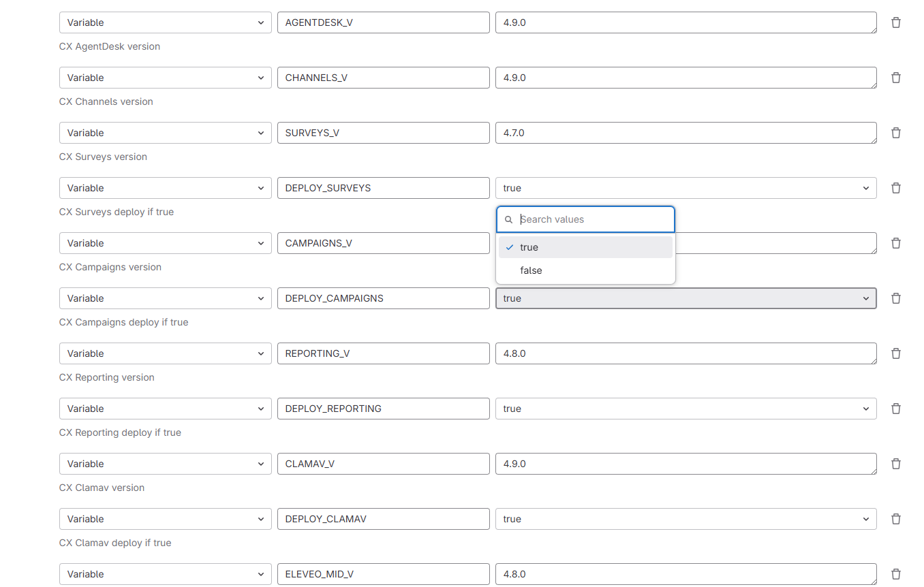The width and height of the screenshot is (924, 587).
Task: Click the CHANNELS_V key input field
Action: point(383,78)
